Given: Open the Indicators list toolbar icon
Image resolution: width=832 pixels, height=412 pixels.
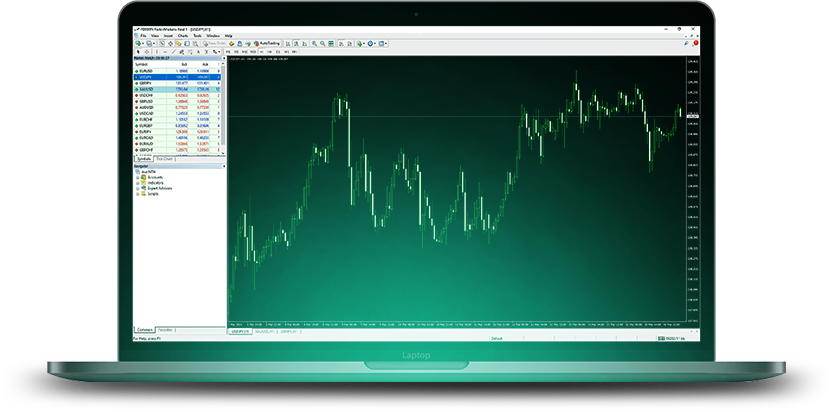Looking at the screenshot, I should 359,44.
